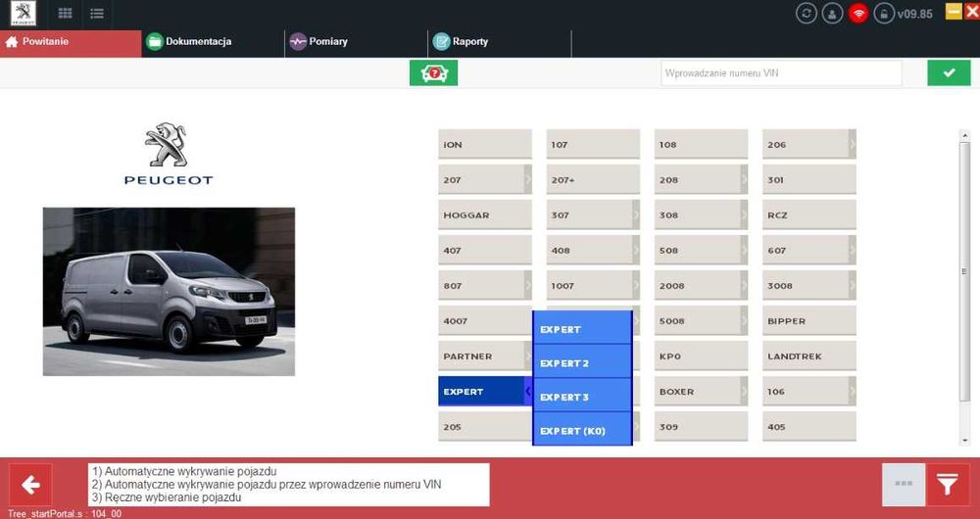Screen dimensions: 980x519
Task: Expand the 3008 model variants arrow
Action: tap(853, 285)
